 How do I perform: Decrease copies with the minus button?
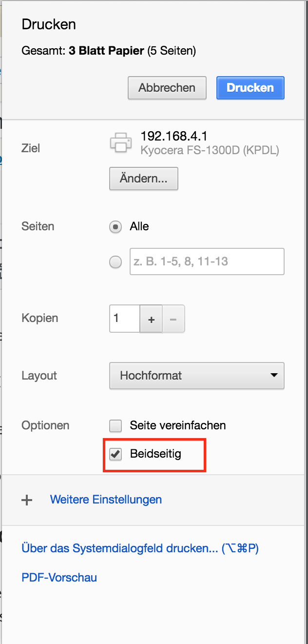click(x=173, y=320)
